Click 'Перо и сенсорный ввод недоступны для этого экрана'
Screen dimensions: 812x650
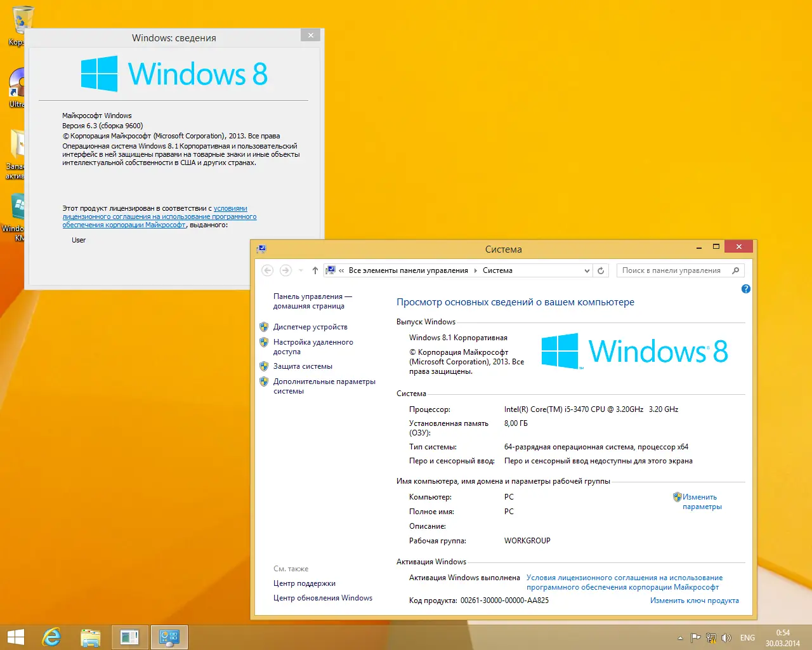pos(598,461)
